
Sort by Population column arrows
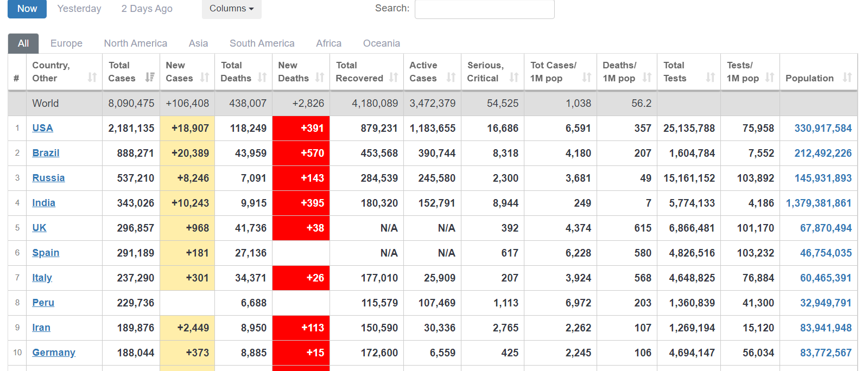(847, 78)
